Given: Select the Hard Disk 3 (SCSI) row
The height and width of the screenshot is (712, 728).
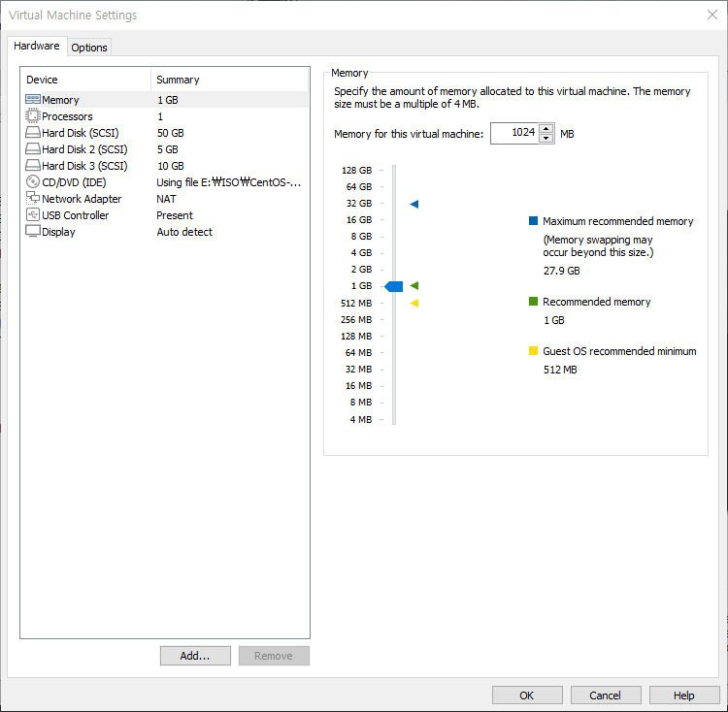Looking at the screenshot, I should 166,166.
